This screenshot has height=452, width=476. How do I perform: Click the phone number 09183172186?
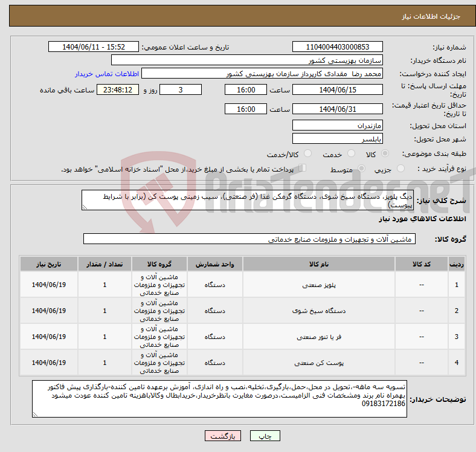(x=384, y=404)
